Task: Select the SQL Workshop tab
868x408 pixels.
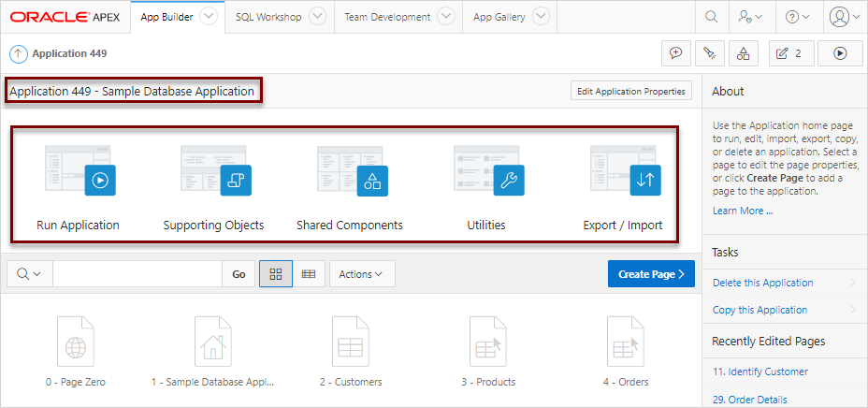Action: click(268, 17)
